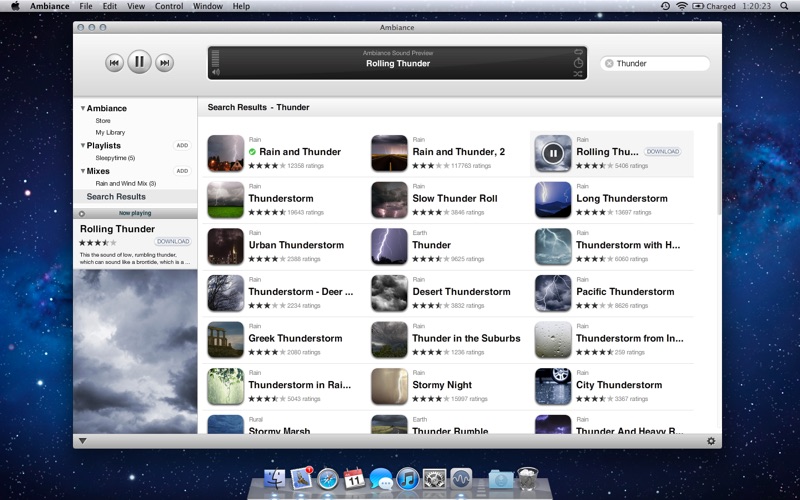This screenshot has width=800, height=500.
Task: Open the Window menu
Action: 208,6
